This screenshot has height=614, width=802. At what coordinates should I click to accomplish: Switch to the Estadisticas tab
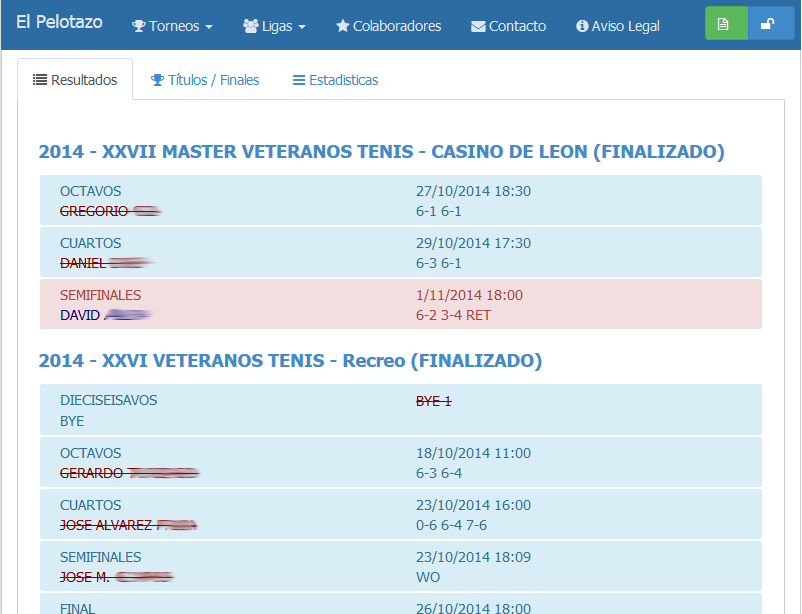(x=335, y=80)
